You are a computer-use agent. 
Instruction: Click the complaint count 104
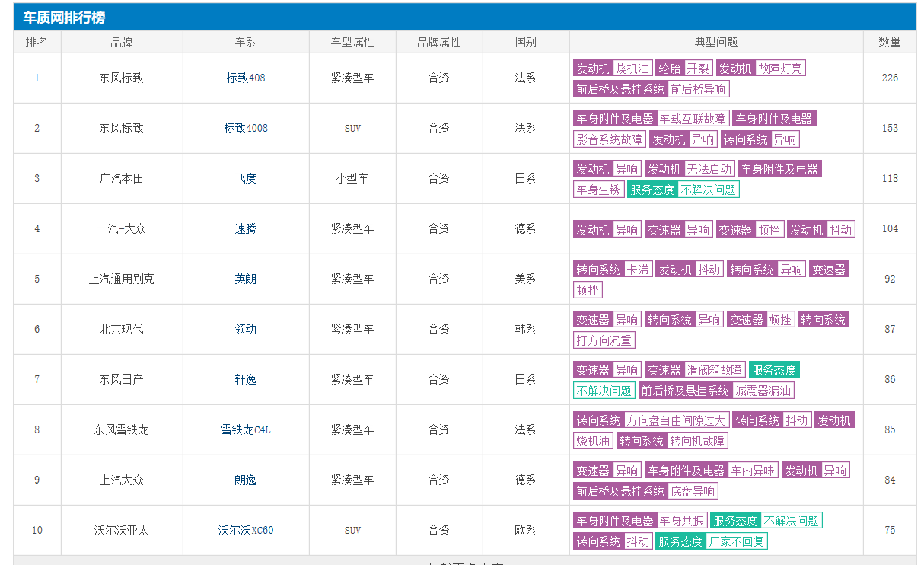pyautogui.click(x=890, y=228)
